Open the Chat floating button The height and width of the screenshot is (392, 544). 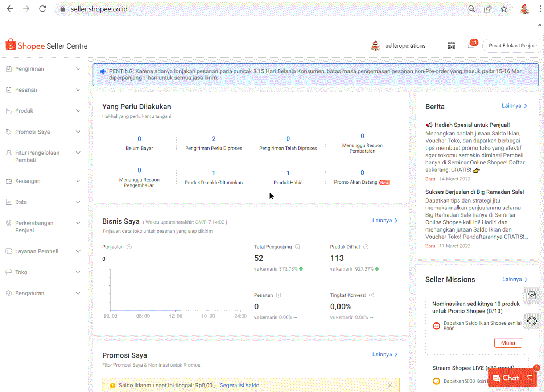[507, 378]
